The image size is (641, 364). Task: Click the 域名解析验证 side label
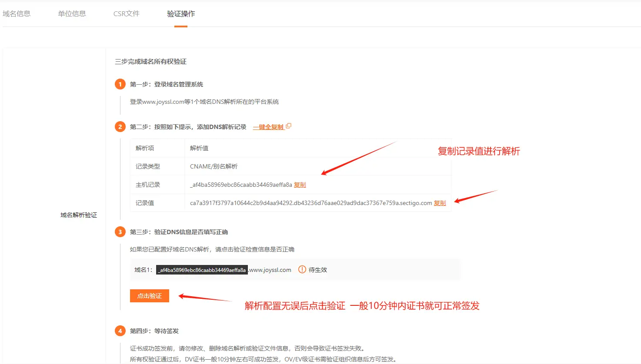tap(79, 215)
